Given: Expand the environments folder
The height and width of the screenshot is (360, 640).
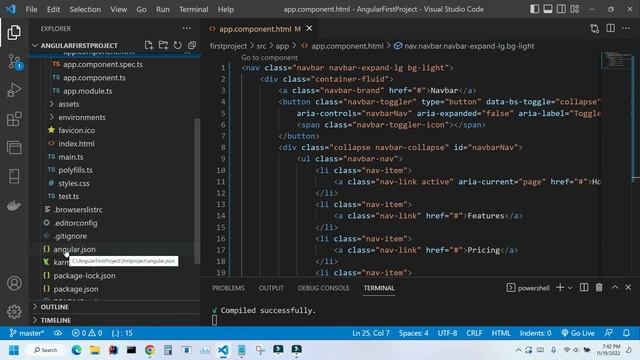Looking at the screenshot, I should coord(82,117).
